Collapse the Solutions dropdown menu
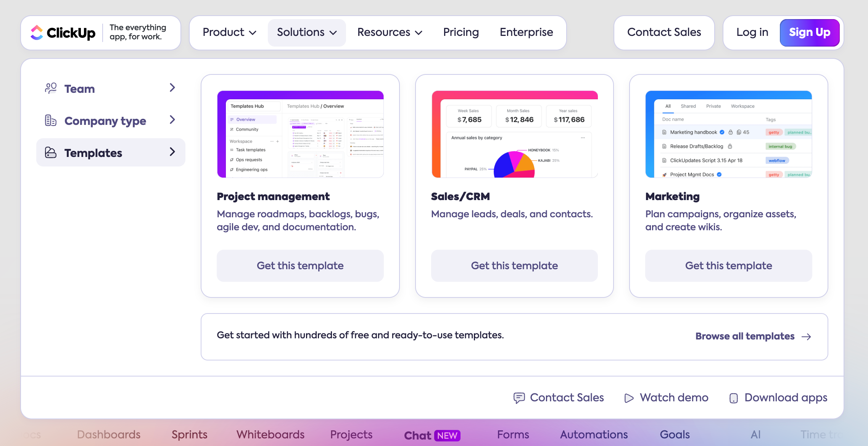This screenshot has height=446, width=868. pyautogui.click(x=307, y=32)
